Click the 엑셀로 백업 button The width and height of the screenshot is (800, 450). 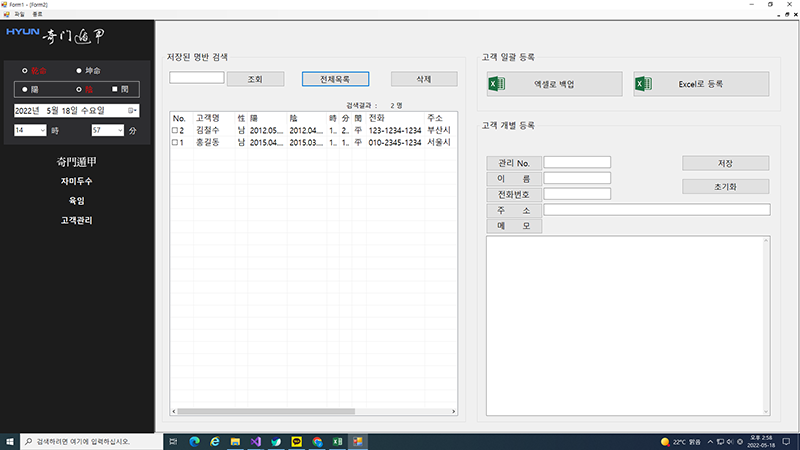pyautogui.click(x=555, y=84)
